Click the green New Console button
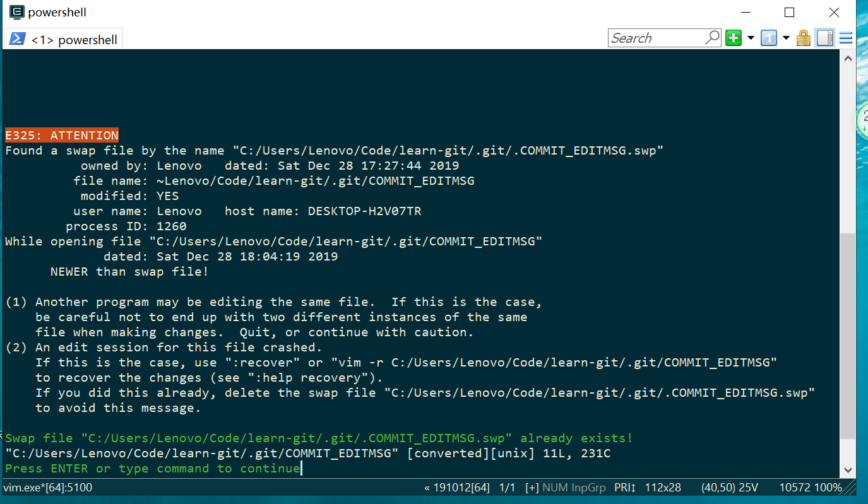This screenshot has width=868, height=504. point(734,38)
